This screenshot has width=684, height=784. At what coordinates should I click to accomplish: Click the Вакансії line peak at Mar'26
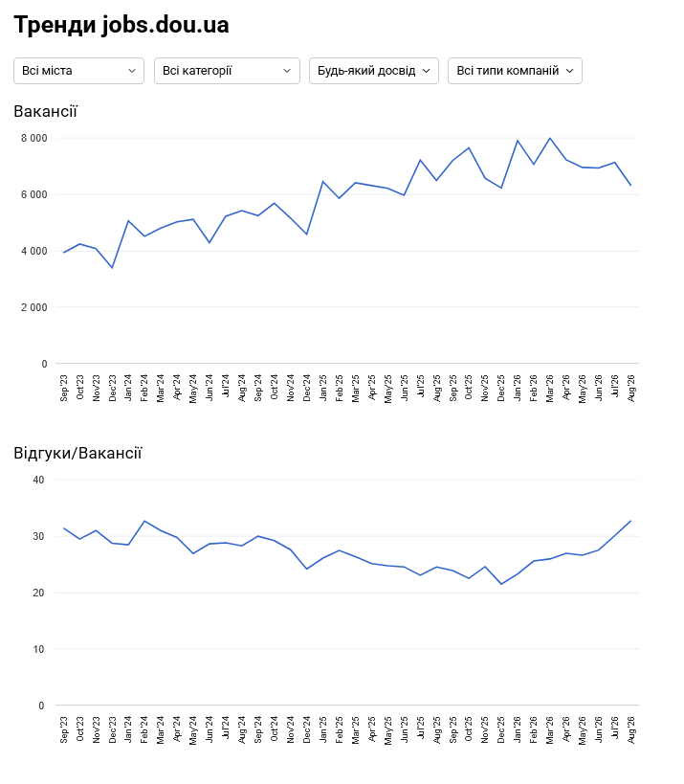[550, 138]
